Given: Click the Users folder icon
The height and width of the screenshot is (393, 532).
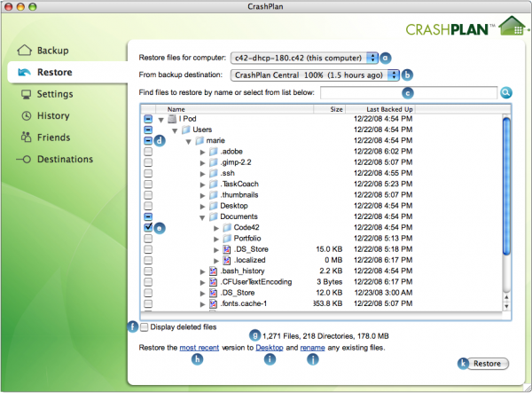Looking at the screenshot, I should pos(185,130).
